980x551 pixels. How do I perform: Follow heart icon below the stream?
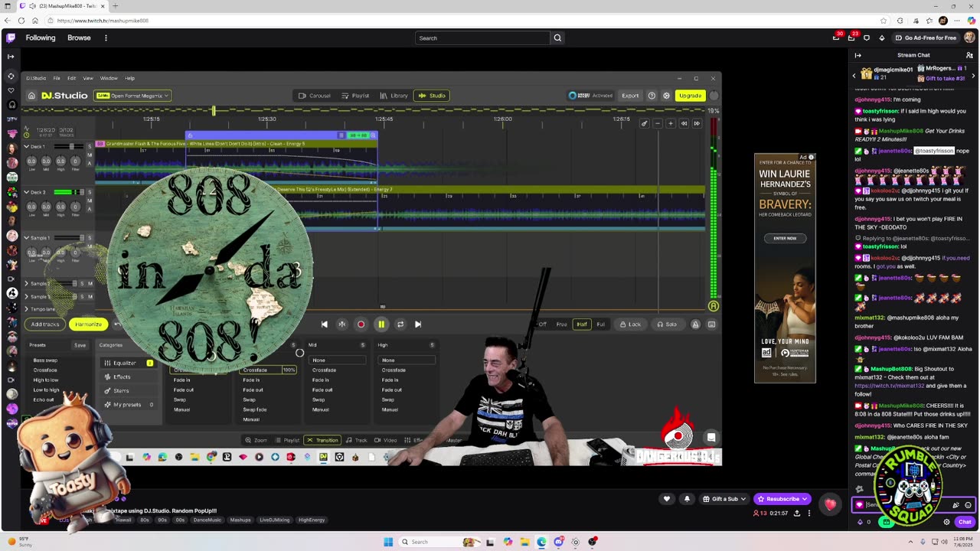click(x=667, y=499)
